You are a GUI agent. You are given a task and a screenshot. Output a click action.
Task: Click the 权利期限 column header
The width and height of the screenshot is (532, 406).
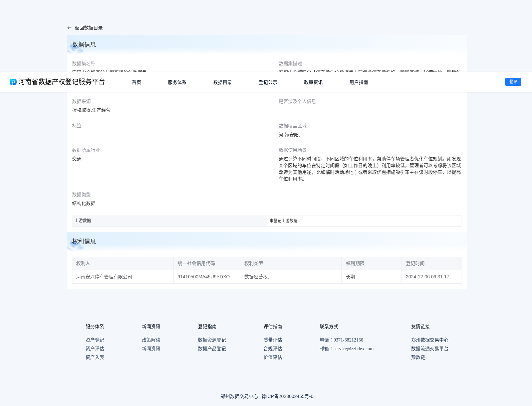click(x=371, y=263)
